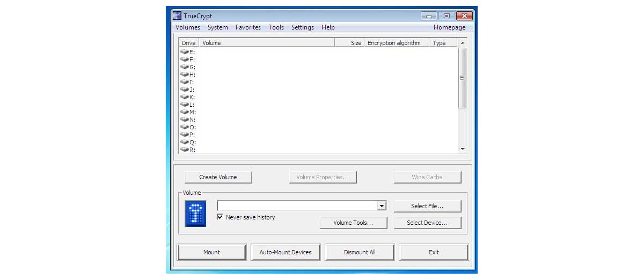Click the TrueCrypt logo in Volume group
The height and width of the screenshot is (279, 644).
click(x=195, y=214)
